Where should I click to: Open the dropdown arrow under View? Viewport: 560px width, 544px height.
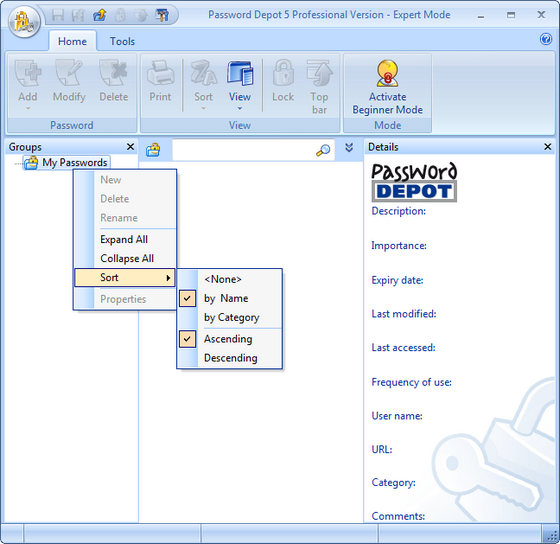pyautogui.click(x=240, y=108)
